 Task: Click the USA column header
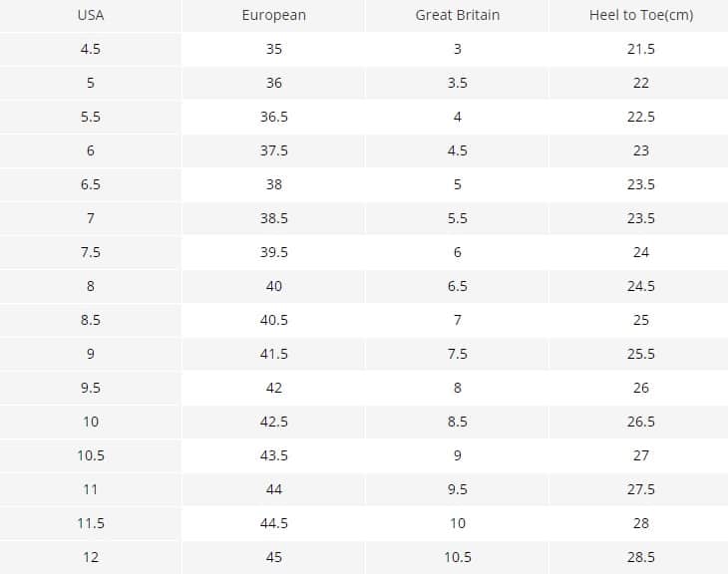[91, 15]
